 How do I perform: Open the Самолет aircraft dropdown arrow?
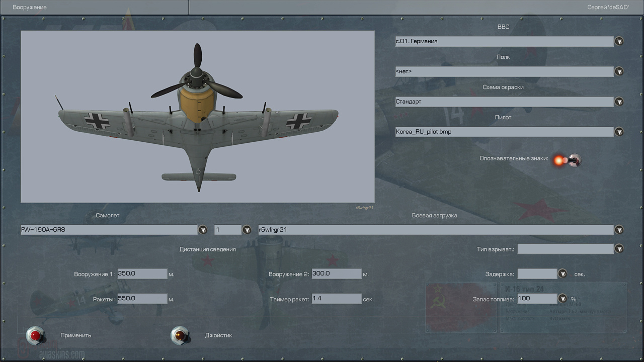click(x=203, y=230)
